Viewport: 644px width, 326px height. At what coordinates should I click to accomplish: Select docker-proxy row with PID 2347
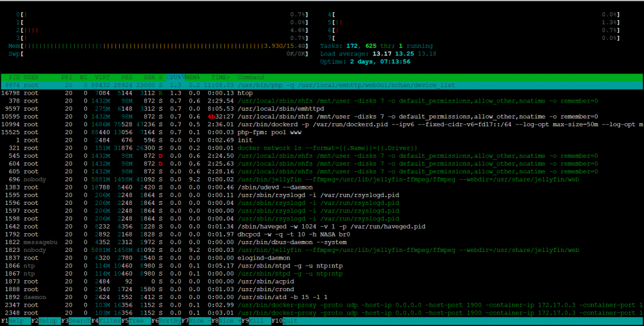tap(322, 305)
